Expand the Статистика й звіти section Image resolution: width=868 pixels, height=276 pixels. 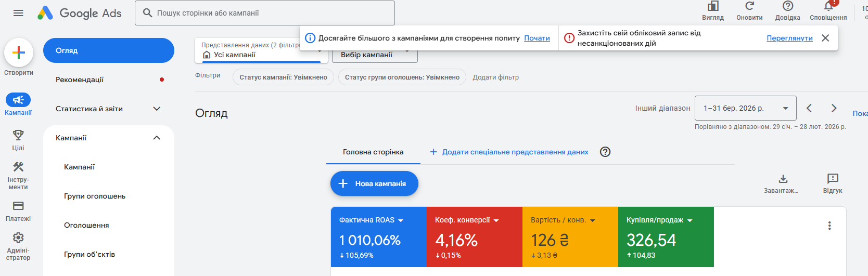[109, 109]
